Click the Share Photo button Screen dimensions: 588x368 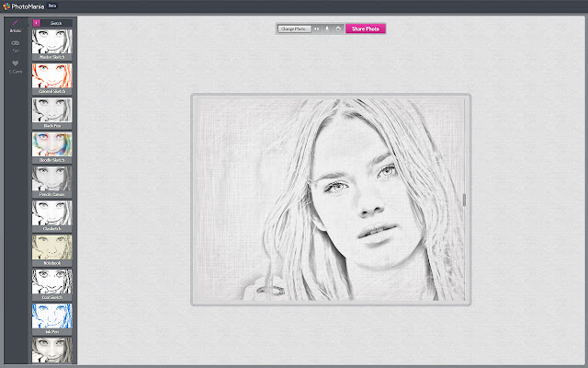pyautogui.click(x=365, y=29)
